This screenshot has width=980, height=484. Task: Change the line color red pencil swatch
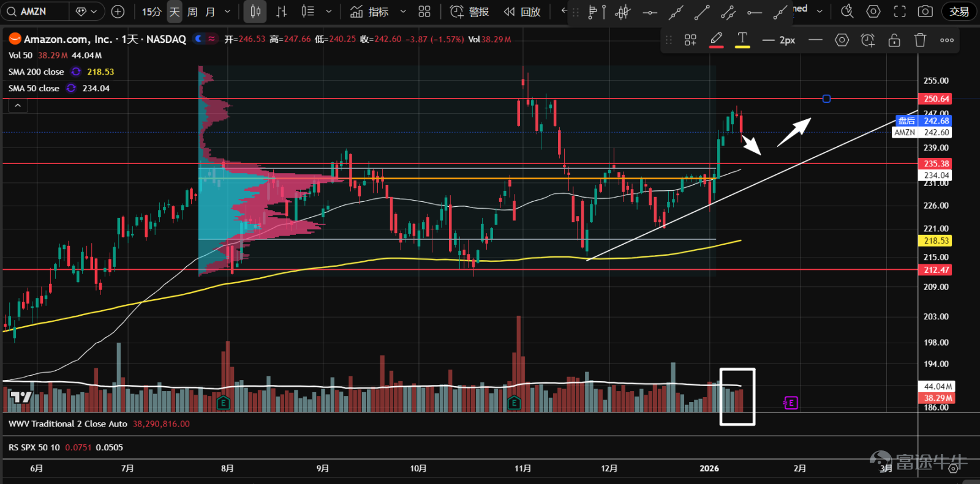coord(716,40)
